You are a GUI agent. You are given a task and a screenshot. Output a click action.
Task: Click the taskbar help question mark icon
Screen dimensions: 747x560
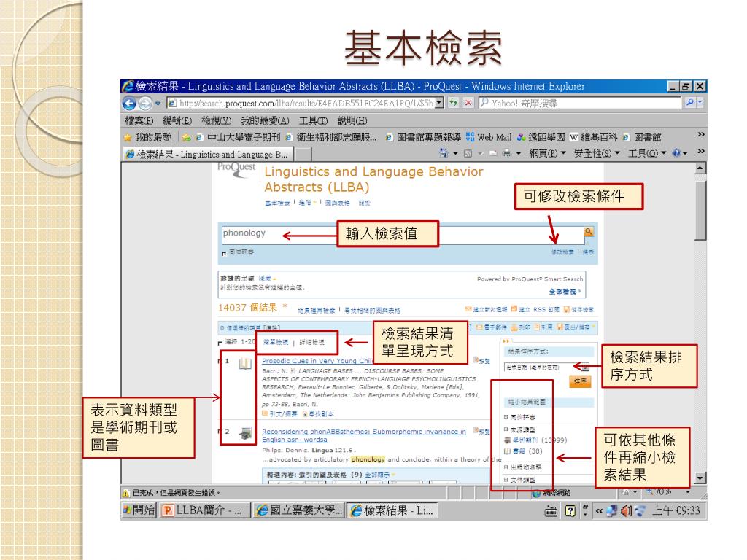pyautogui.click(x=570, y=511)
